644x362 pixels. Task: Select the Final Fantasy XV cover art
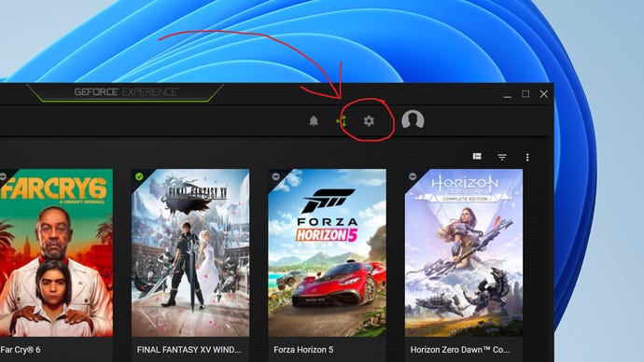tap(190, 253)
